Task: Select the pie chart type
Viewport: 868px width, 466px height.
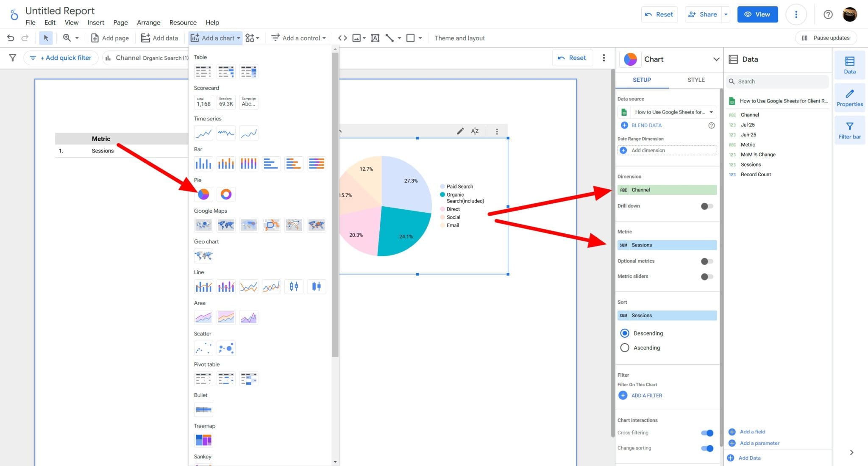Action: (x=203, y=194)
